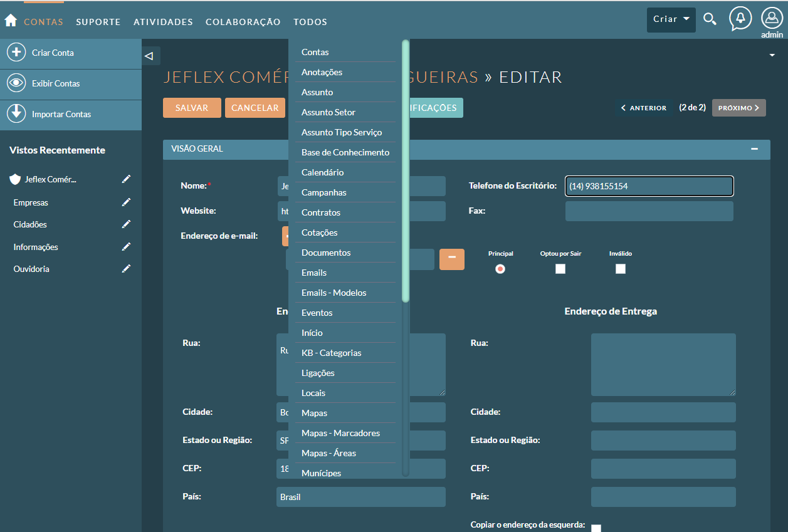Go to Anterior record
The width and height of the screenshot is (788, 532).
tap(644, 108)
